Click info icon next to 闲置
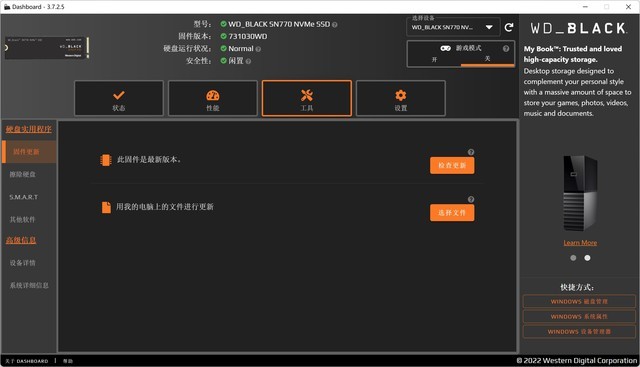This screenshot has height=367, width=640. click(x=248, y=61)
